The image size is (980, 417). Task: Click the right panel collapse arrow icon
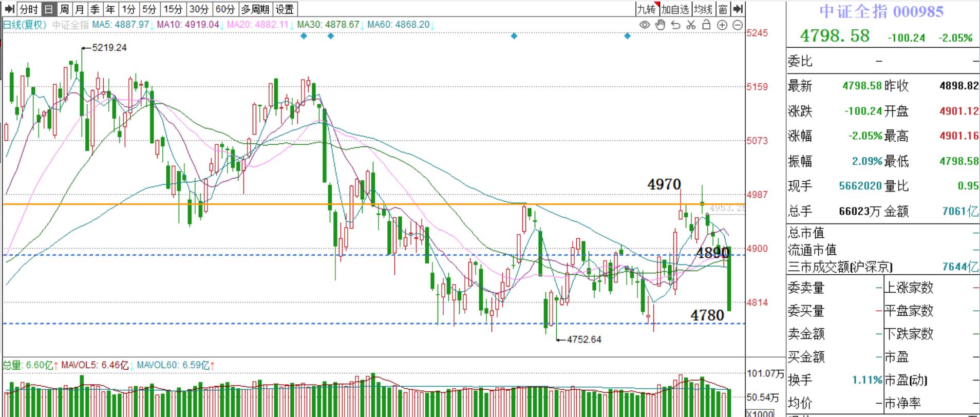[x=738, y=9]
